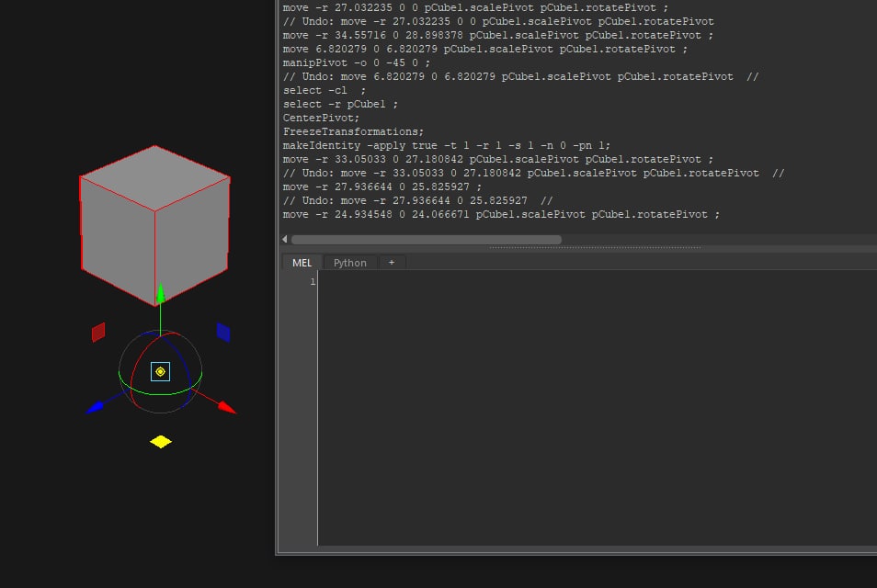Switch to the Python tab

349,263
